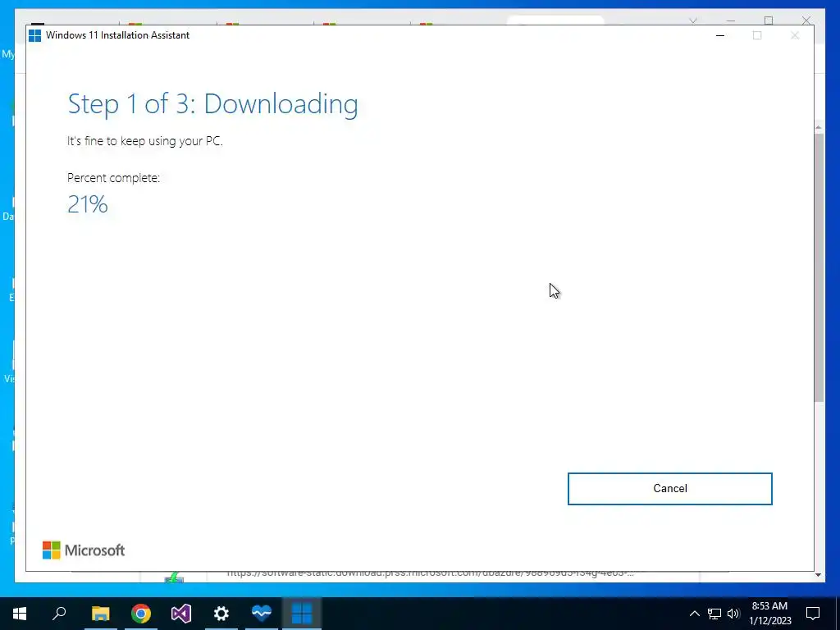Open File Explorer from taskbar
840x630 pixels.
(100, 614)
